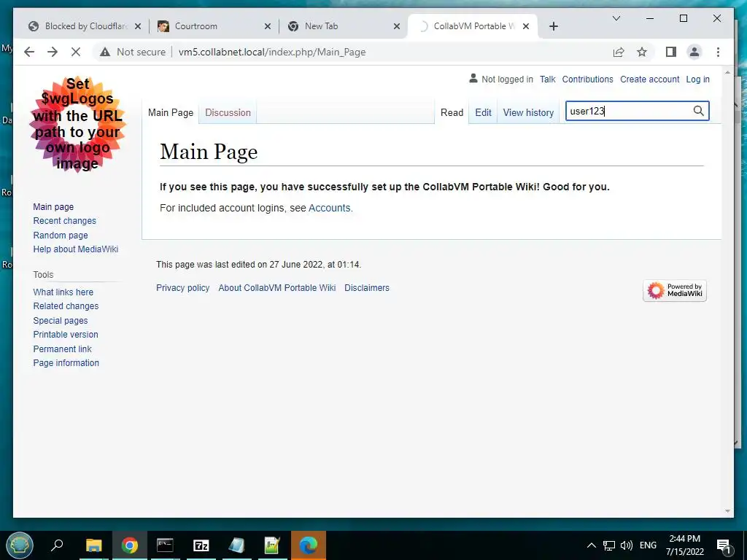Open File Explorer from taskbar
Viewport: 747px width, 560px height.
click(94, 545)
